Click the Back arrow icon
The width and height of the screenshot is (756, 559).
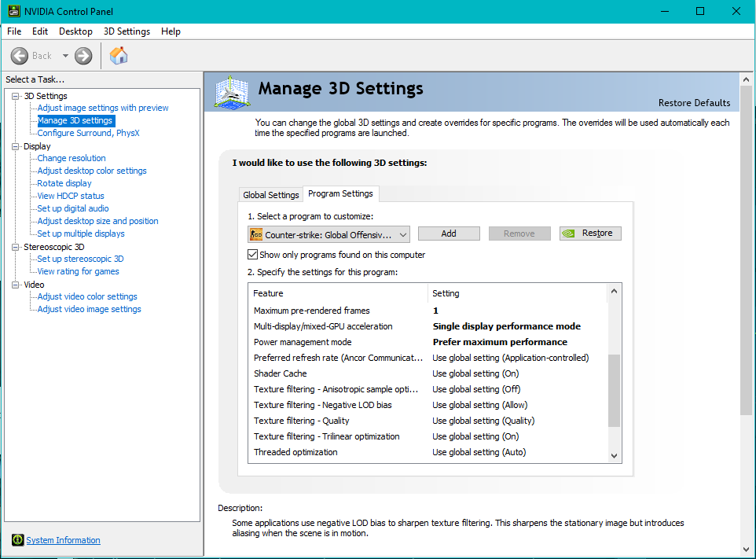(x=20, y=56)
